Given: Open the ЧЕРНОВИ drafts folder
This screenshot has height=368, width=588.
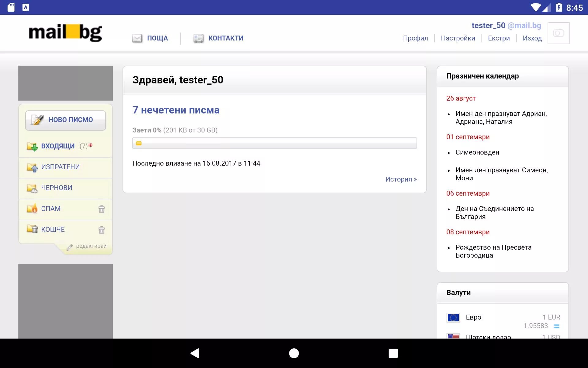Looking at the screenshot, I should click(57, 188).
